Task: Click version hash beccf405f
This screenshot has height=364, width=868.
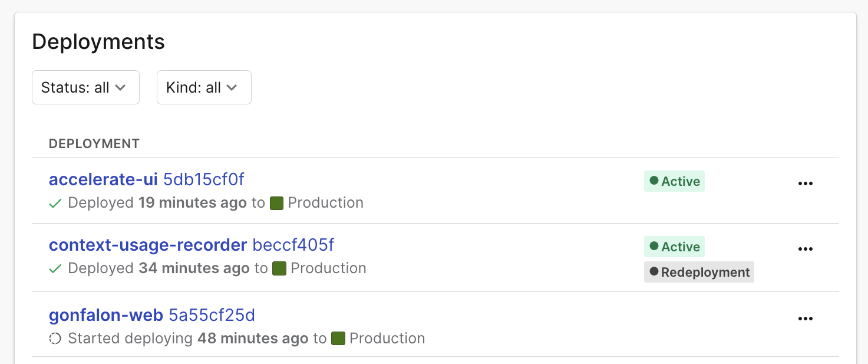Action: 293,245
